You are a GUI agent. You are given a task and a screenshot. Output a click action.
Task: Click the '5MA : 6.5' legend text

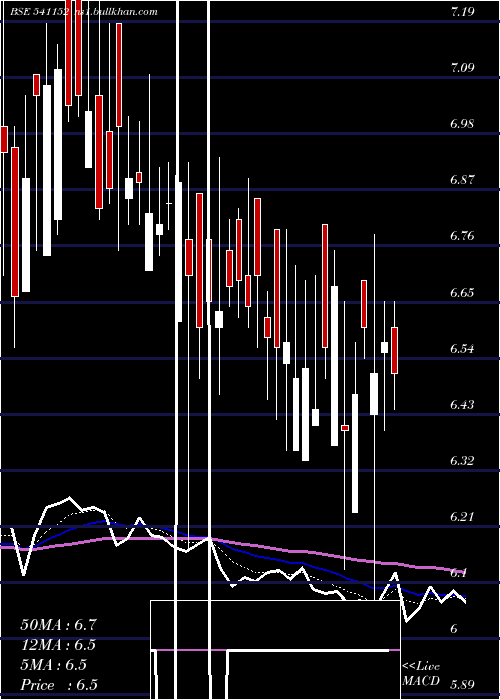54,665
